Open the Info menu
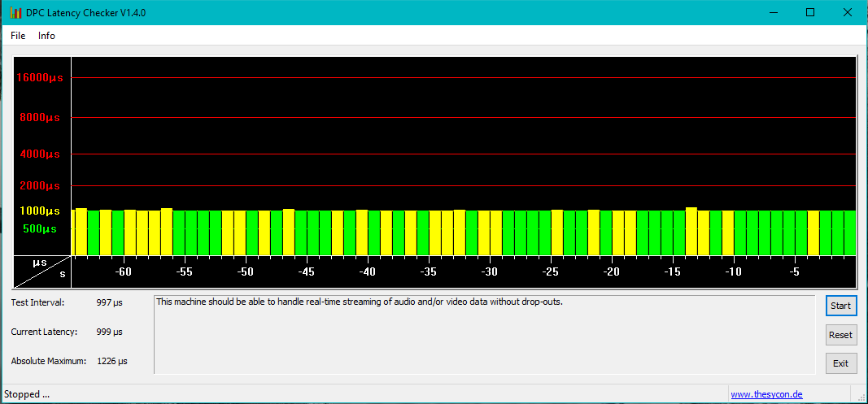The height and width of the screenshot is (404, 868). point(46,36)
